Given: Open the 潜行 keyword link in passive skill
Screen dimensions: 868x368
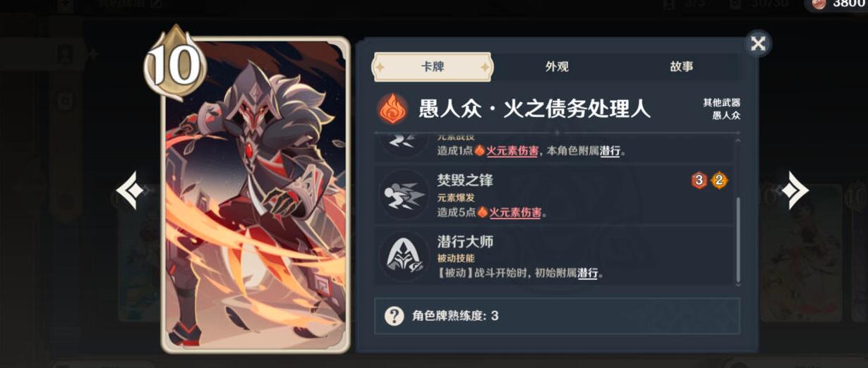Looking at the screenshot, I should click(588, 273).
